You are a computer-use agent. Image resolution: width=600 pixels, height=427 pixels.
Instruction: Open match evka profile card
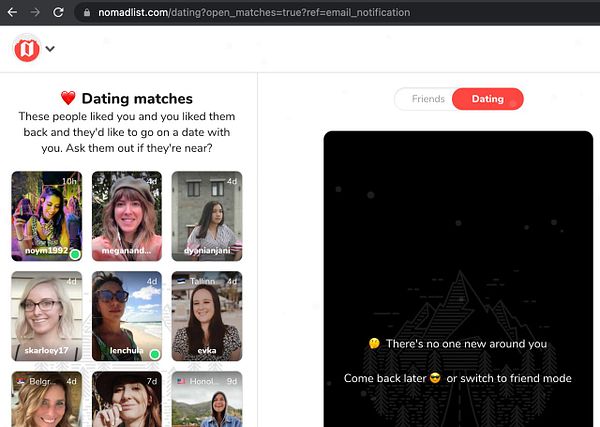click(207, 316)
